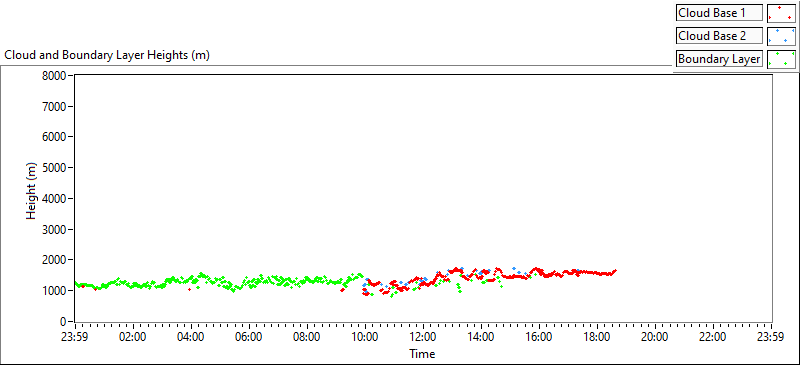Click the 5000 height axis label
Image resolution: width=800 pixels, height=365 pixels.
(57, 168)
